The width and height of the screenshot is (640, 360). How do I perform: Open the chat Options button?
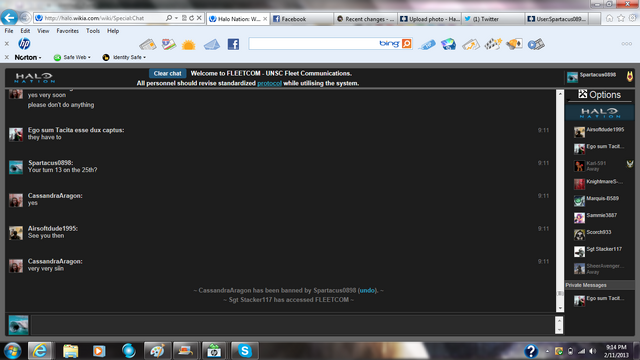600,95
